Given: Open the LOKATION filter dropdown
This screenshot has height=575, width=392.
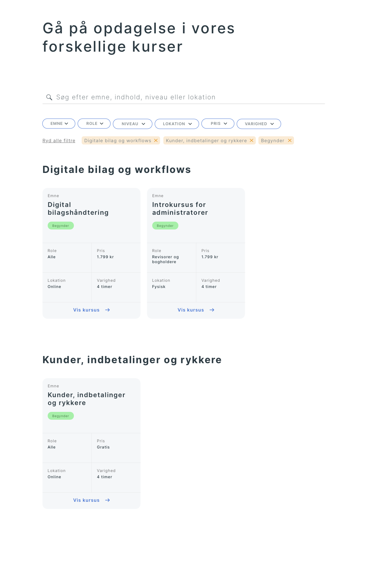Looking at the screenshot, I should (x=177, y=124).
